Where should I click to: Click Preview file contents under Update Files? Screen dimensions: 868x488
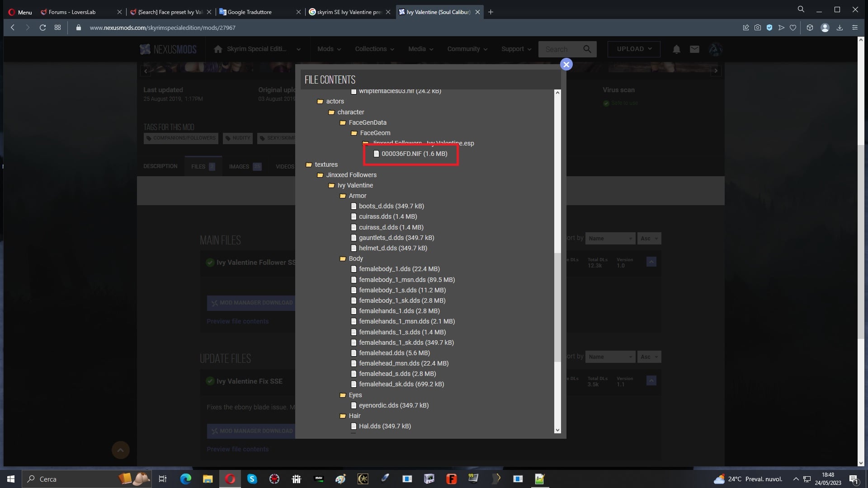point(238,449)
